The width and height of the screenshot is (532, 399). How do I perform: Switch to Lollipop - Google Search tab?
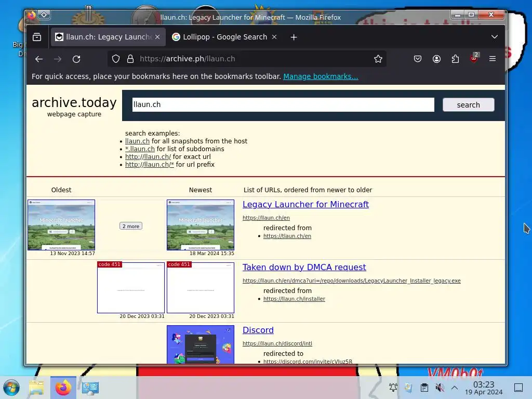(224, 37)
